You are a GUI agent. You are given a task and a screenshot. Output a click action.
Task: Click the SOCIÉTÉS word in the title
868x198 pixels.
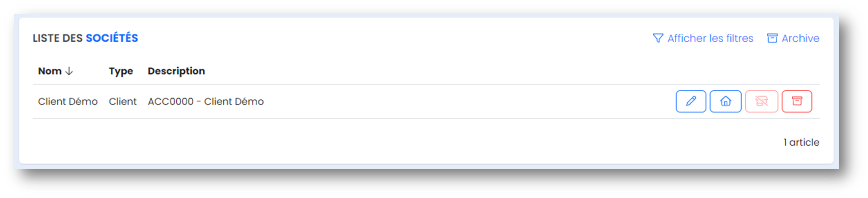[112, 38]
